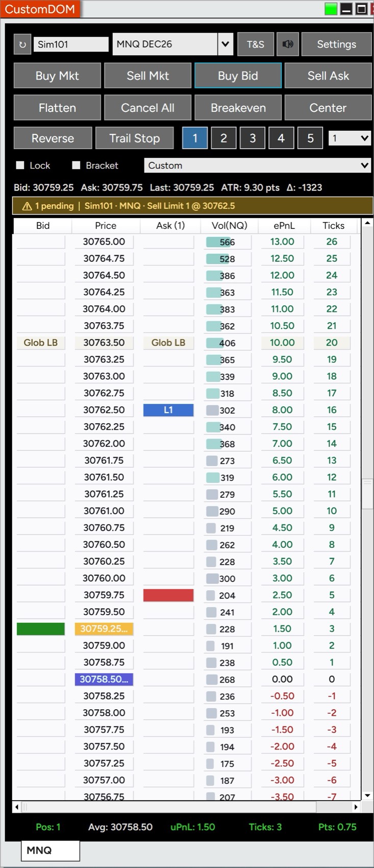
Task: Reverse the current position
Action: pos(53,138)
